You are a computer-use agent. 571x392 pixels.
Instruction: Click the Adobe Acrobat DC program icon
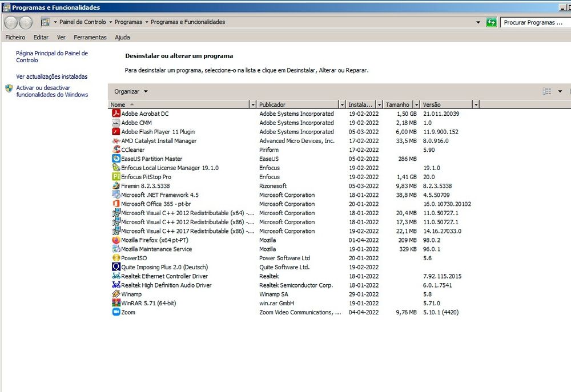coord(116,113)
